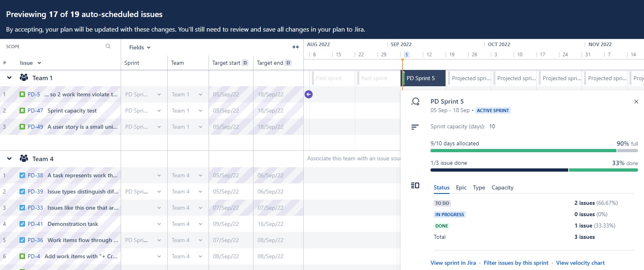This screenshot has width=644, height=270.
Task: Click the task checkbox icon for PD-33
Action: coord(22,208)
